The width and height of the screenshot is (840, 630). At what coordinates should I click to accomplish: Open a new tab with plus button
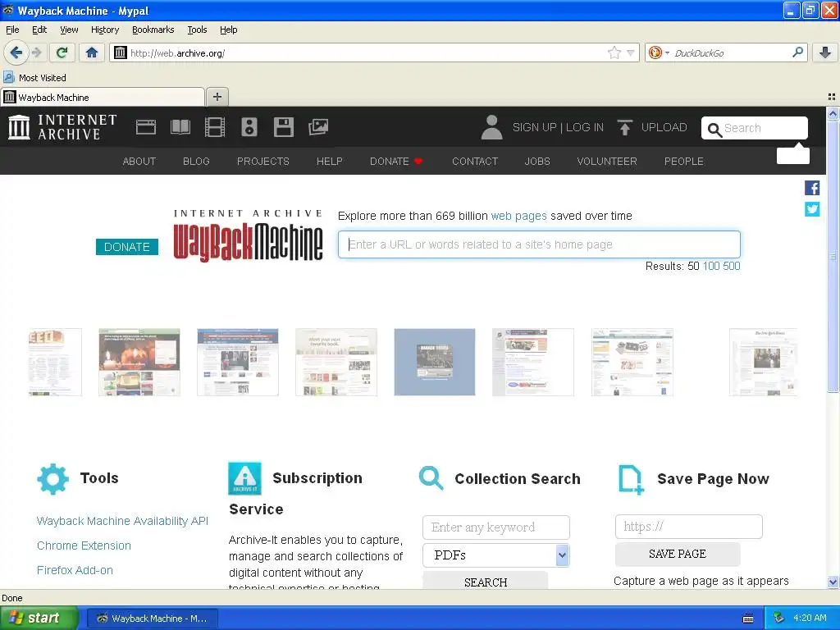pos(217,97)
